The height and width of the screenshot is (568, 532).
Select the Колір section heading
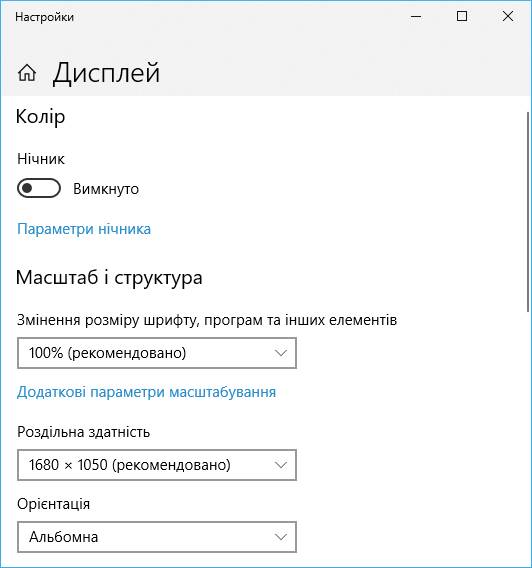pyautogui.click(x=41, y=117)
